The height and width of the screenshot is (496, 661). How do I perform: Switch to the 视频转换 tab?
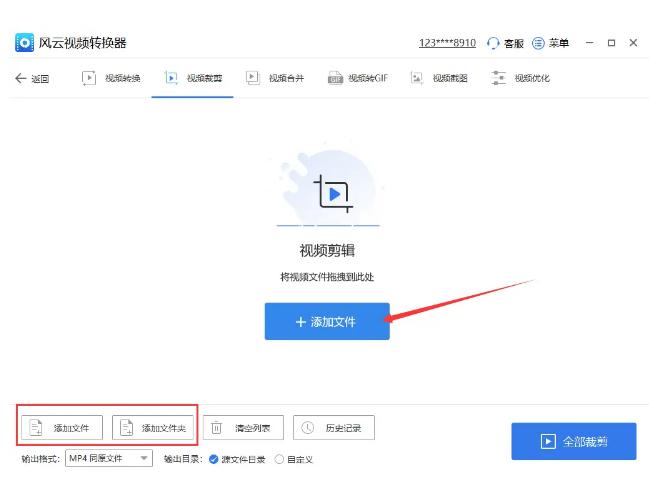click(x=110, y=78)
